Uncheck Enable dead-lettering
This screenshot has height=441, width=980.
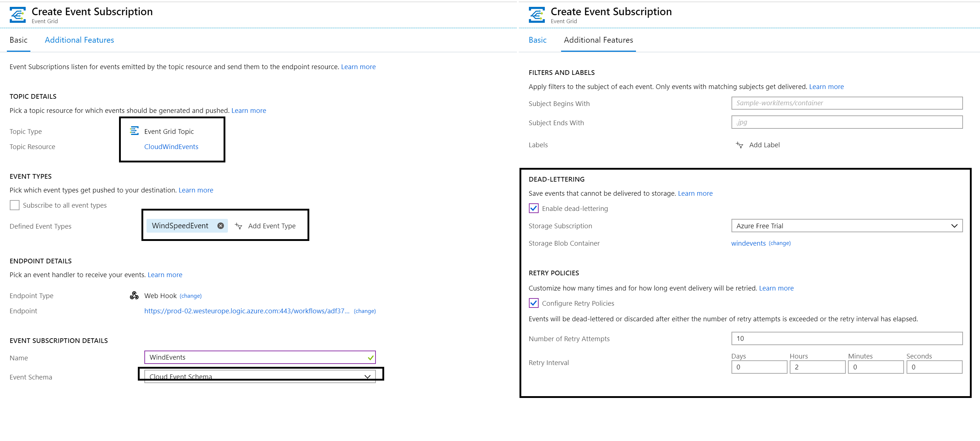pos(533,208)
